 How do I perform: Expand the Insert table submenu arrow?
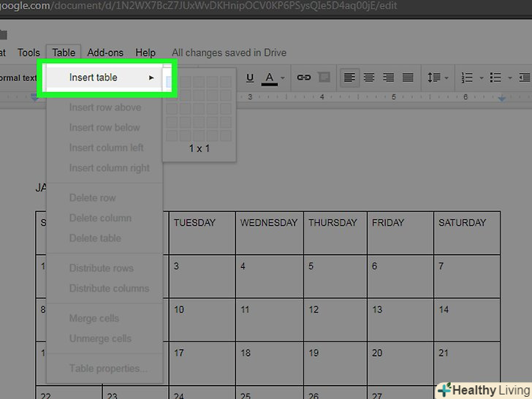[x=151, y=77]
